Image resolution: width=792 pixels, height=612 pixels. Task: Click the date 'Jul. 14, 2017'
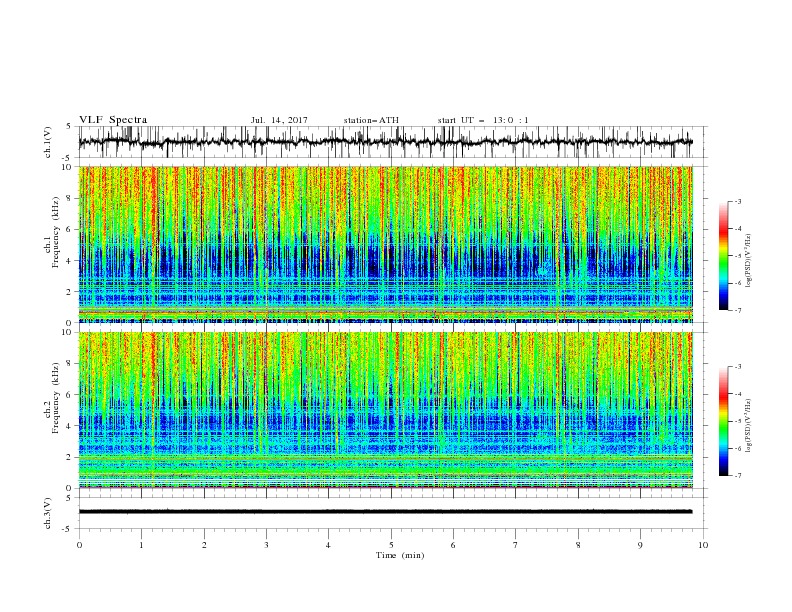[x=279, y=120]
